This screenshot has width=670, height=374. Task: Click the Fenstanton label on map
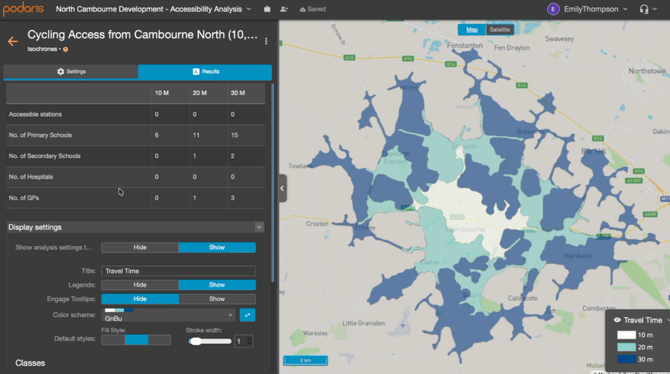coord(464,45)
